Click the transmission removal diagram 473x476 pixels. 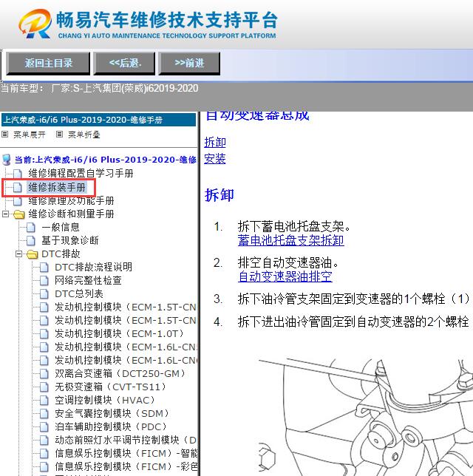coord(364,416)
